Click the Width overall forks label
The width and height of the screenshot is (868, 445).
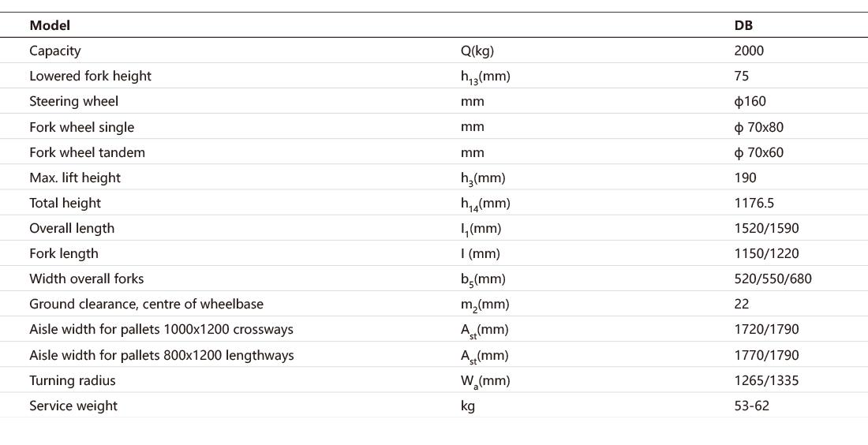(87, 279)
